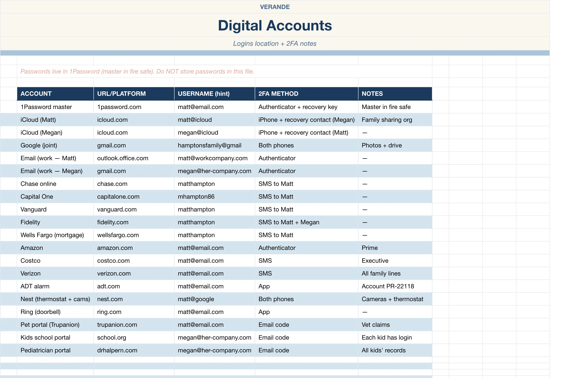588x378 pixels.
Task: Click the 'SMS to Matt + Megan' cell
Action: pyautogui.click(x=307, y=222)
